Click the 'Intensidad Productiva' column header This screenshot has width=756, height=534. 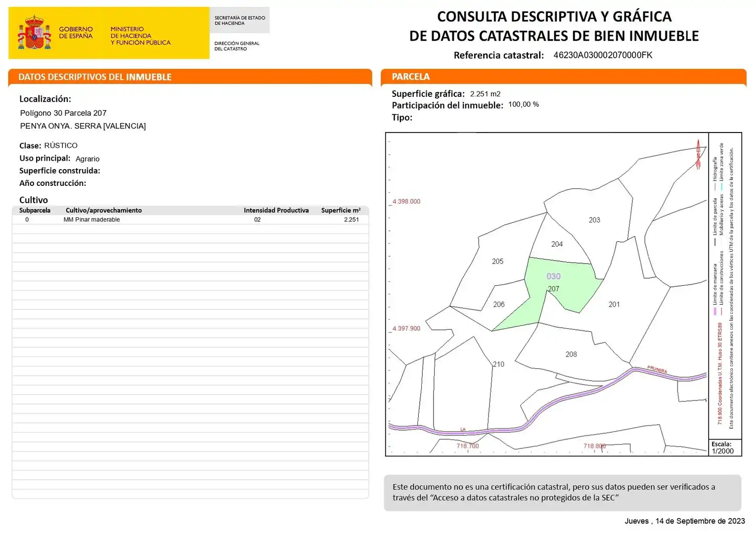pyautogui.click(x=276, y=211)
